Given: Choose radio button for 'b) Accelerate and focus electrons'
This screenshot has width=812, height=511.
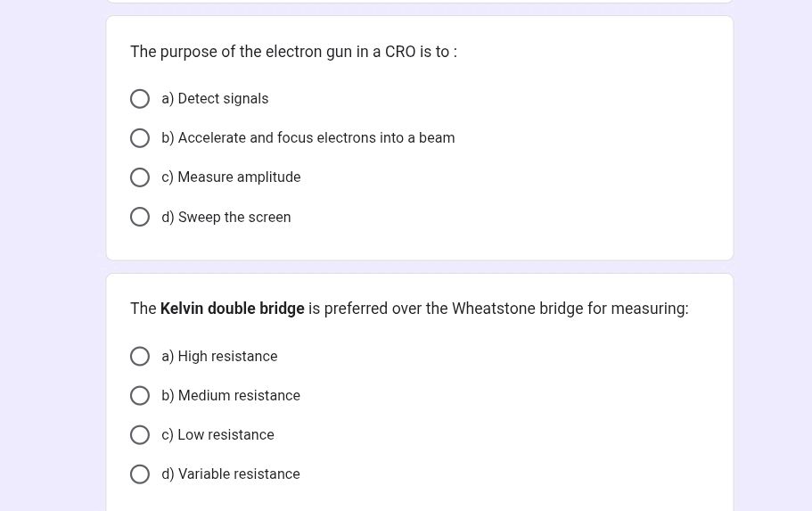Looking at the screenshot, I should [140, 138].
